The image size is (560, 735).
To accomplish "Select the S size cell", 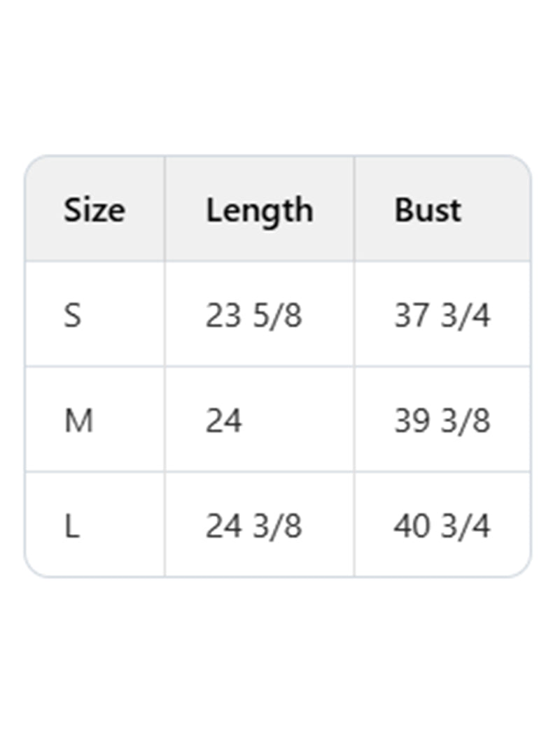I will (73, 316).
